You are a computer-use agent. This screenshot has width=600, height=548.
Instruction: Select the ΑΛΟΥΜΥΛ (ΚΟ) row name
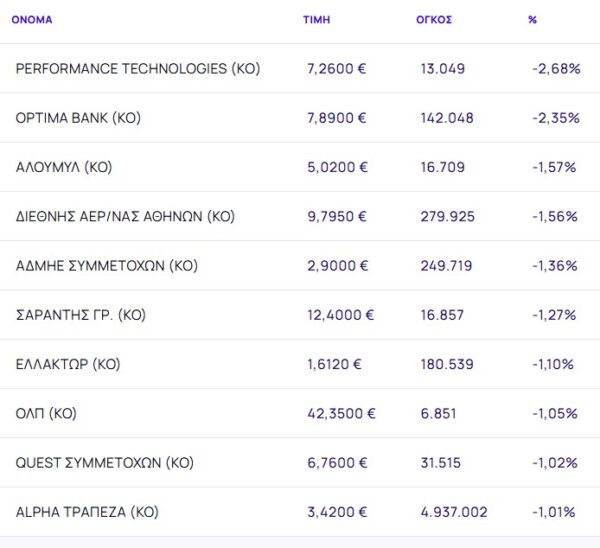(x=64, y=167)
